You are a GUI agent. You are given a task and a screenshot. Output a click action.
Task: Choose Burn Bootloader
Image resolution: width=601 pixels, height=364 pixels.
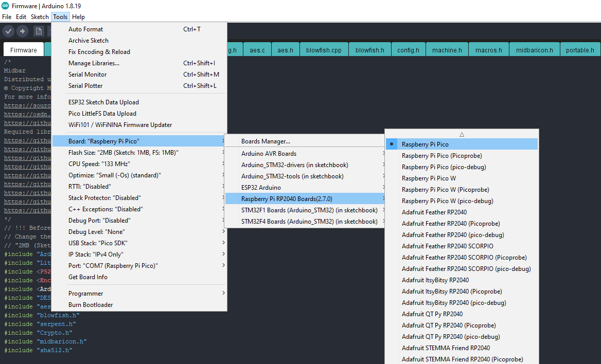(x=139, y=304)
